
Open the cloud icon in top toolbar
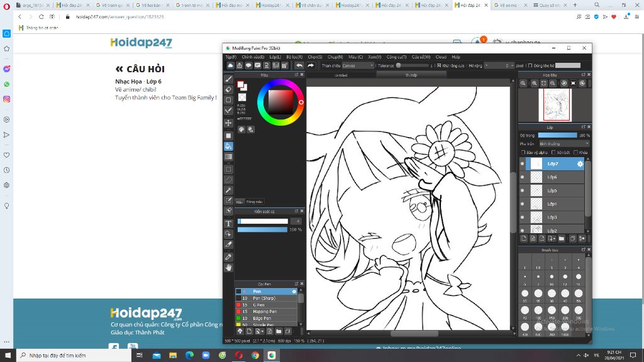(230, 65)
